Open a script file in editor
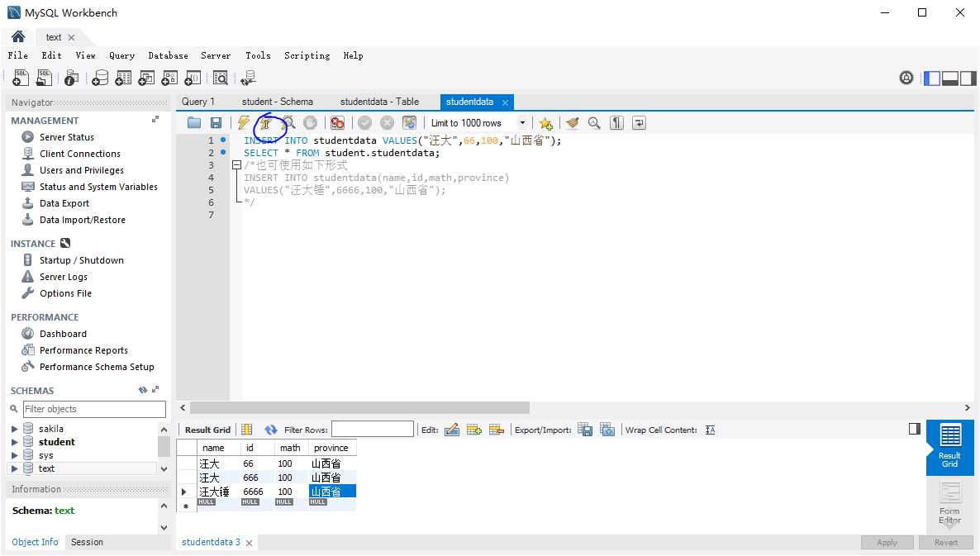Screen dimensions: 980x556 click(x=193, y=123)
